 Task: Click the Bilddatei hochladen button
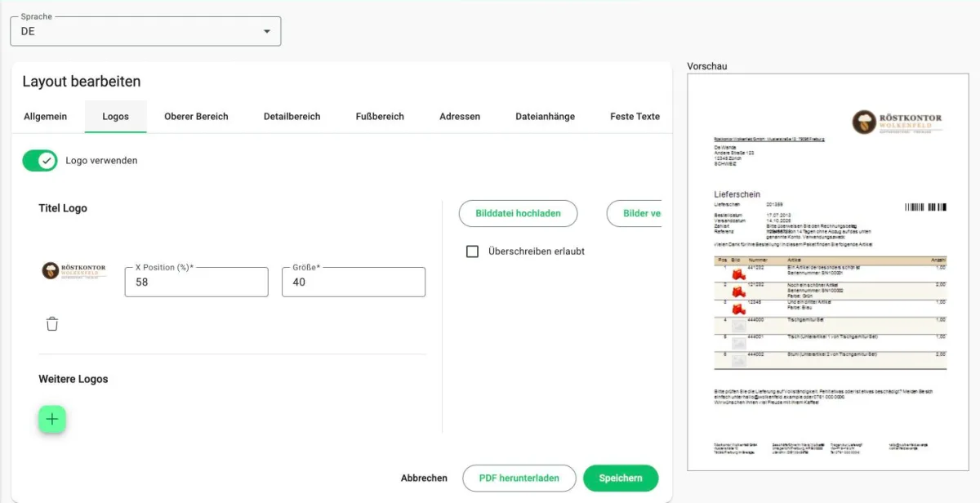[x=519, y=213]
